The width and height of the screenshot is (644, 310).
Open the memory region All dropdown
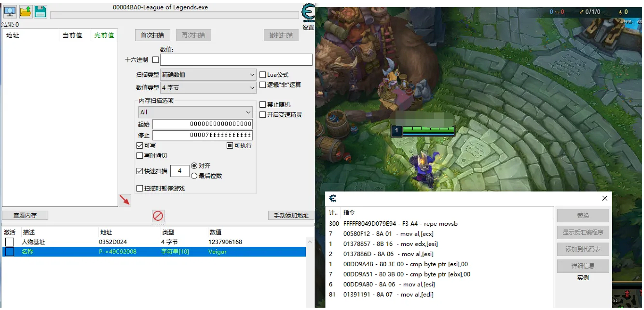195,112
